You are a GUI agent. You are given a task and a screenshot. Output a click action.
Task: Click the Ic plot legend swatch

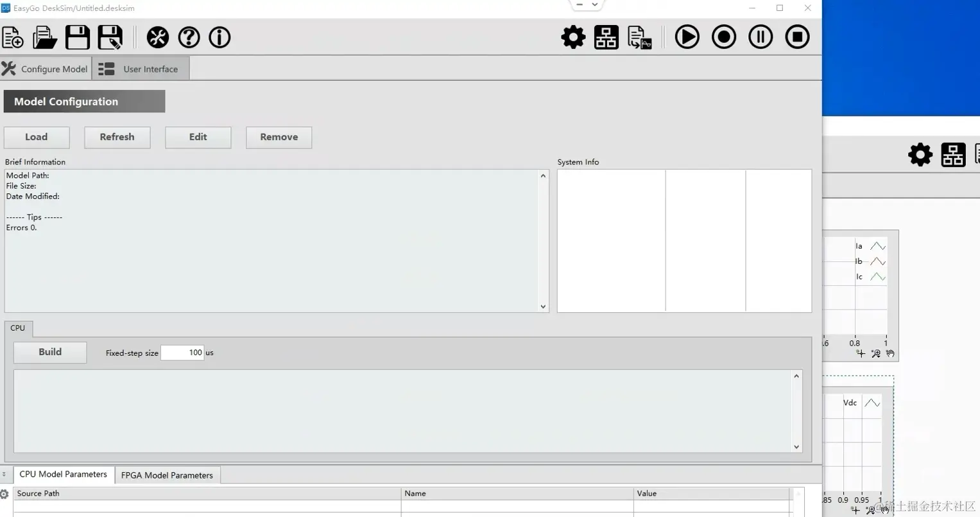point(877,277)
